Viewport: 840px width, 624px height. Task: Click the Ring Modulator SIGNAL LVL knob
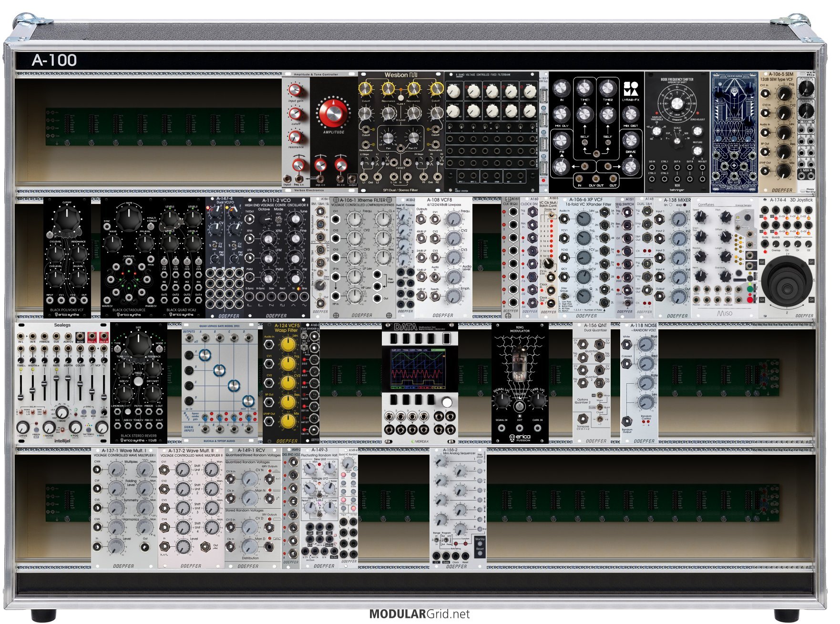pyautogui.click(x=502, y=401)
